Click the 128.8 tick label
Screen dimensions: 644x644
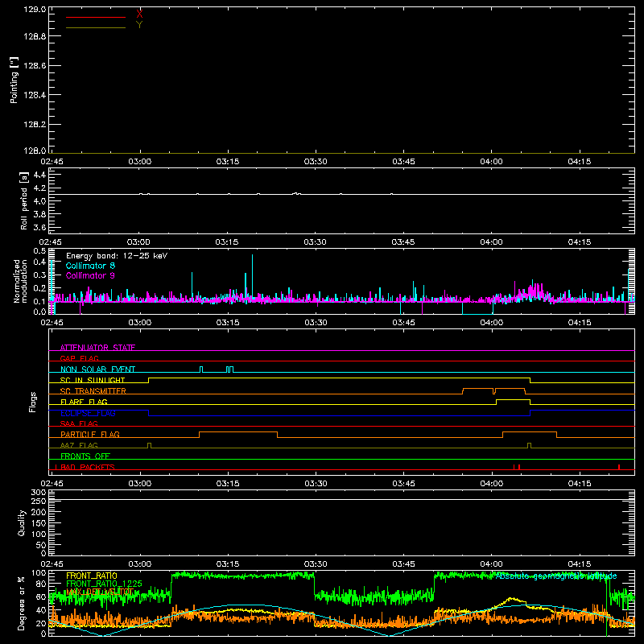pos(35,36)
